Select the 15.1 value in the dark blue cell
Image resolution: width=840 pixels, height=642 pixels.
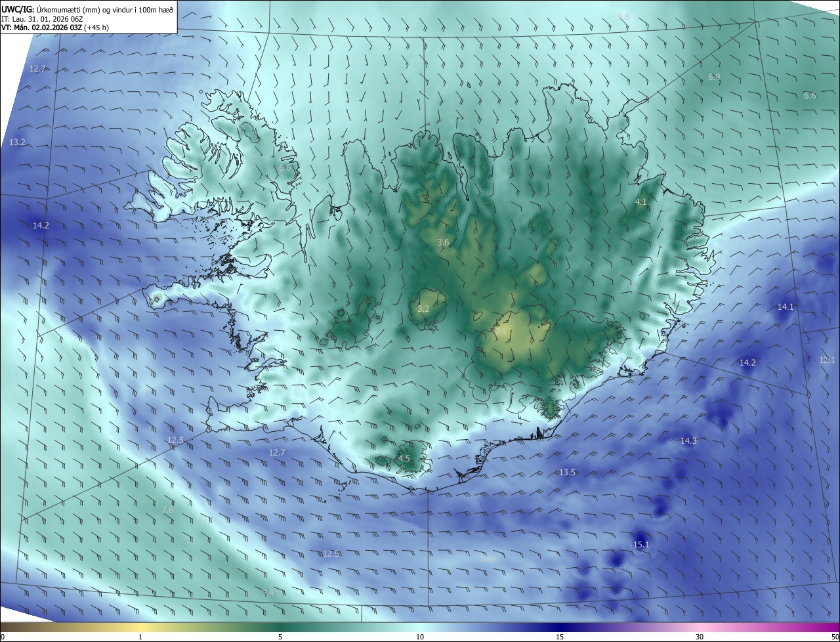tap(641, 545)
